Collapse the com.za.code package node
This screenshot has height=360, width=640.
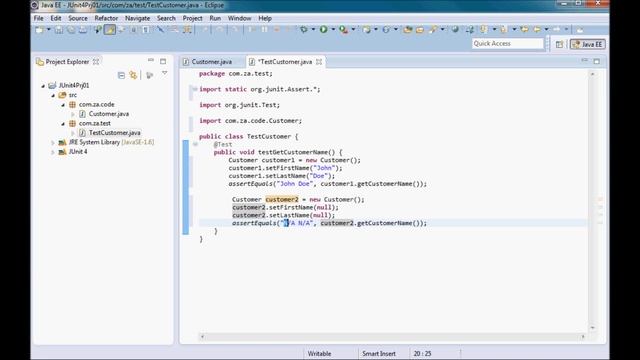[x=63, y=104]
